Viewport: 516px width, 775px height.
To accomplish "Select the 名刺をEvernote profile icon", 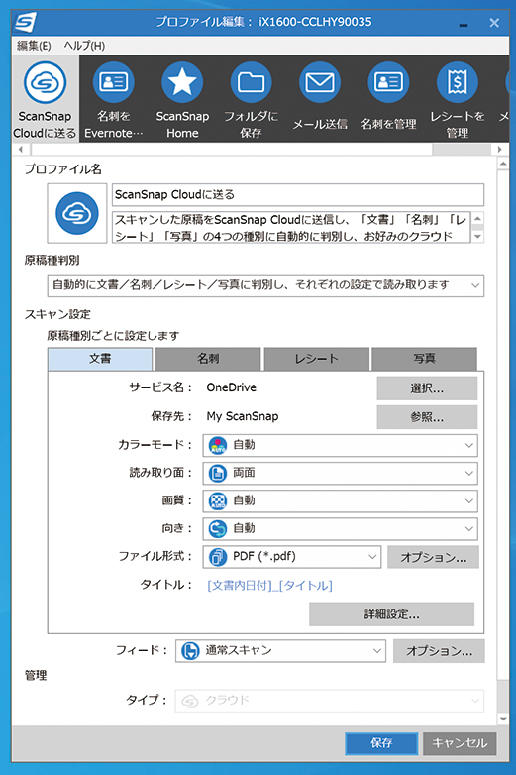I will [x=114, y=82].
